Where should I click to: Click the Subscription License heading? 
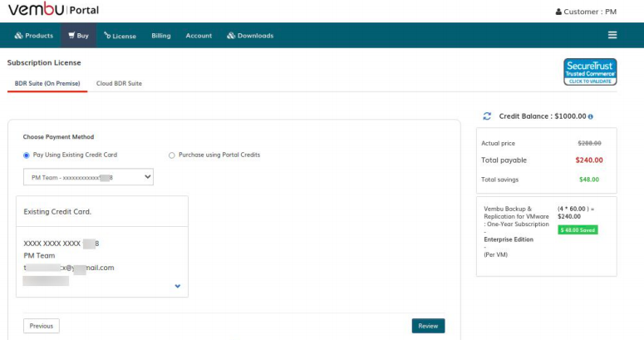tap(44, 63)
